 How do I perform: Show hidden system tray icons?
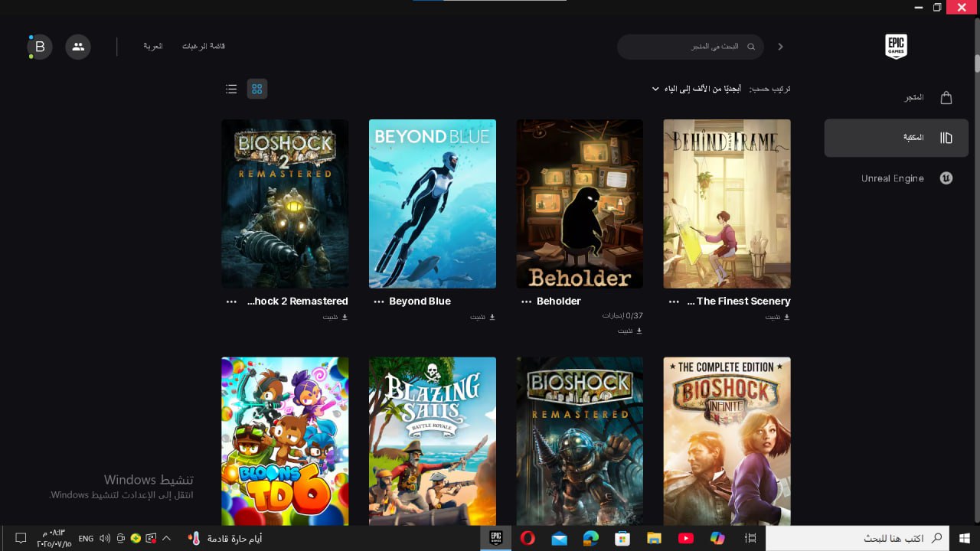point(166,538)
